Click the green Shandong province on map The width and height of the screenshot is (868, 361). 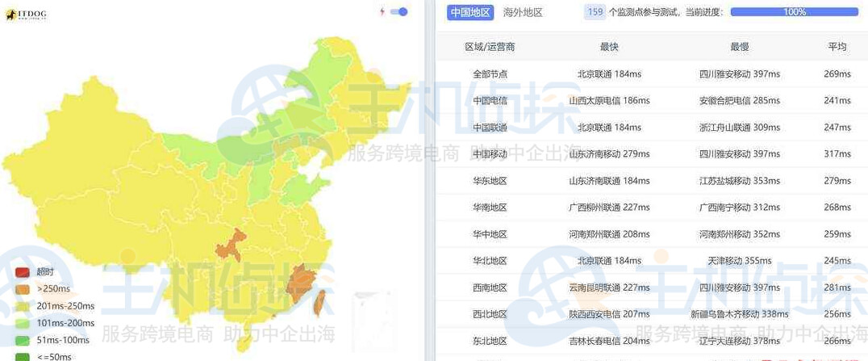302,190
